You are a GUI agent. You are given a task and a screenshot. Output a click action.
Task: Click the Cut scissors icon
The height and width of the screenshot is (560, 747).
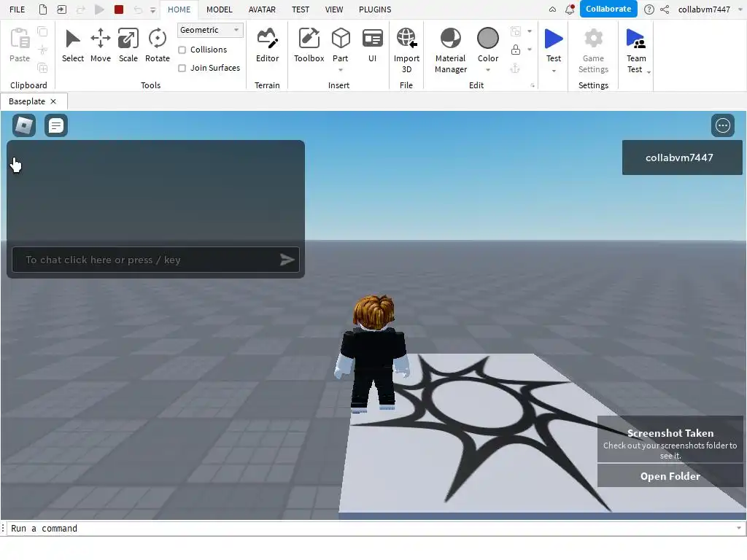[x=42, y=50]
